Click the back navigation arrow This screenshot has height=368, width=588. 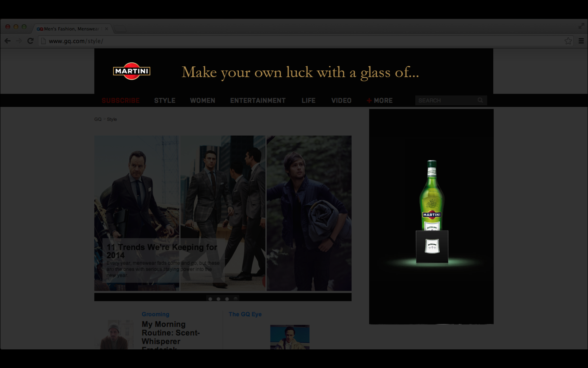tap(8, 41)
